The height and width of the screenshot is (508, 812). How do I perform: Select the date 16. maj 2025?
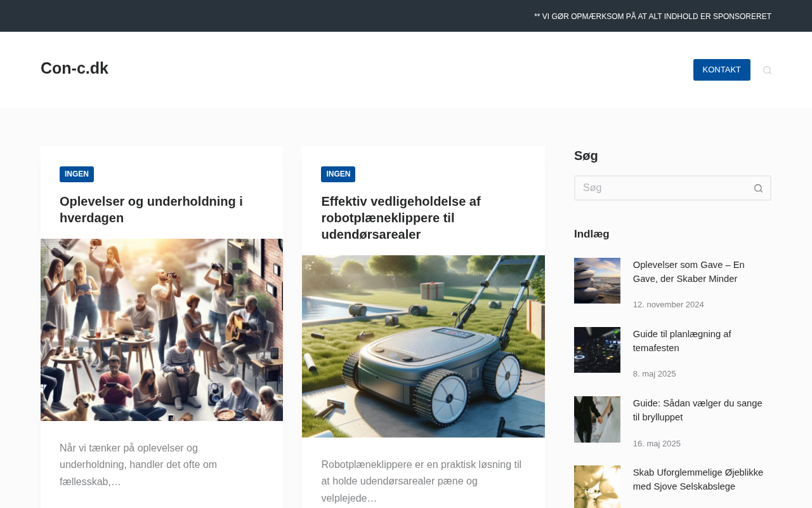click(657, 444)
